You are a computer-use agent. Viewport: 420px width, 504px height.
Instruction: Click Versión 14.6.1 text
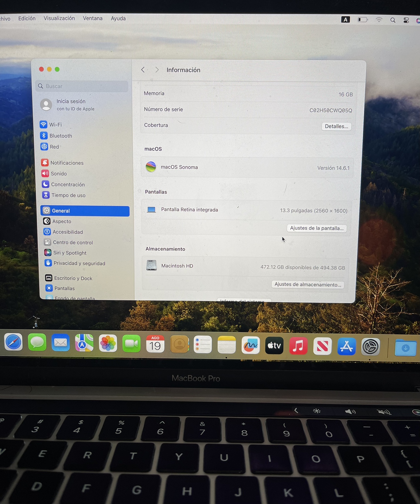tap(333, 168)
